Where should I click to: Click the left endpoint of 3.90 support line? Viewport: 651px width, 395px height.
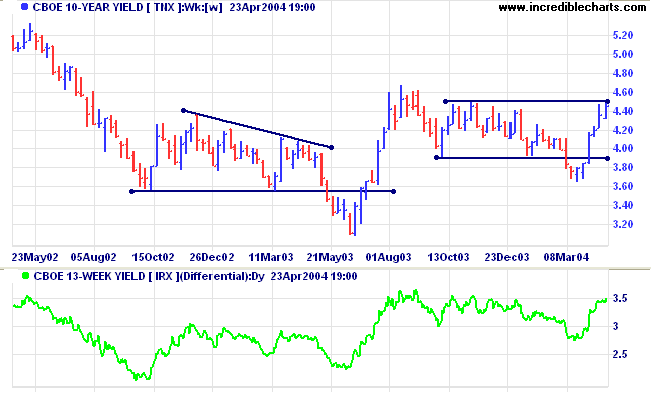click(436, 158)
